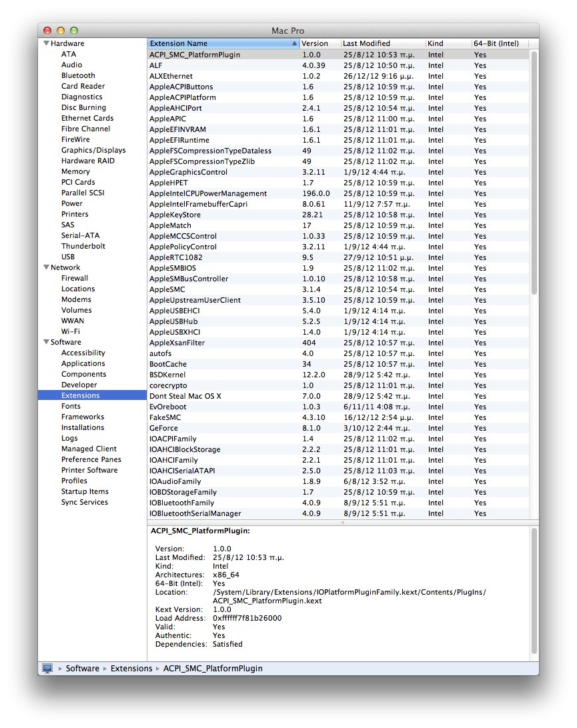
Task: Select AppleGraphicsControl extension row
Action: [x=338, y=172]
